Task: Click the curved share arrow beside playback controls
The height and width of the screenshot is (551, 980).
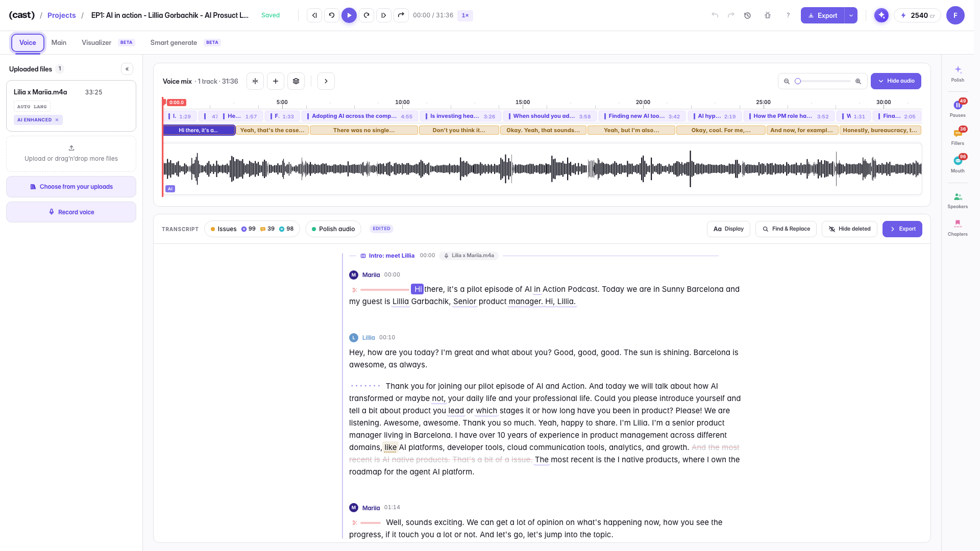Action: click(x=401, y=15)
